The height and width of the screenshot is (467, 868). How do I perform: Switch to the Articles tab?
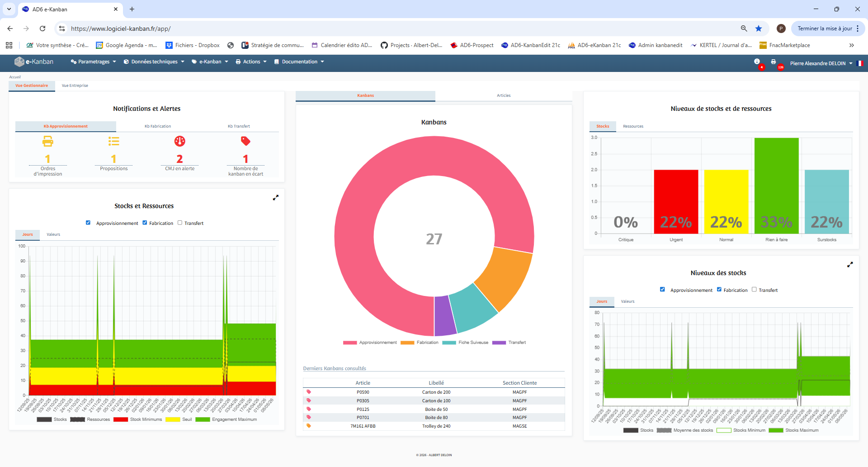coord(504,95)
